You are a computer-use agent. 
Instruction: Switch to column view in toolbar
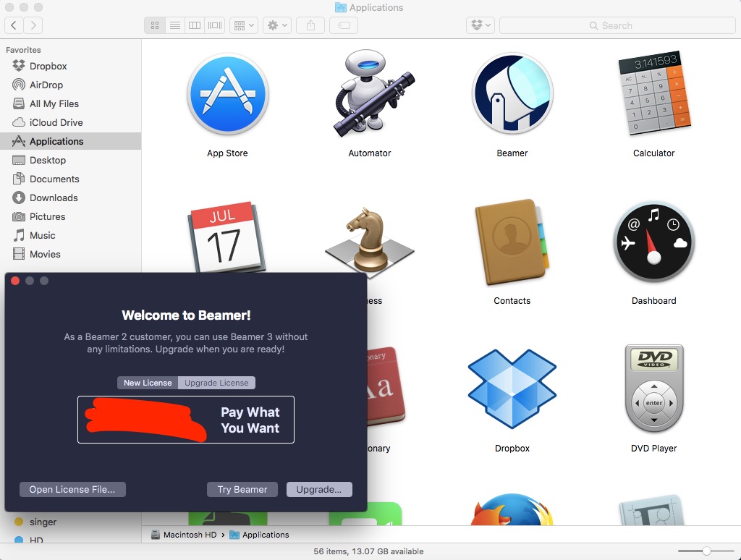[195, 25]
